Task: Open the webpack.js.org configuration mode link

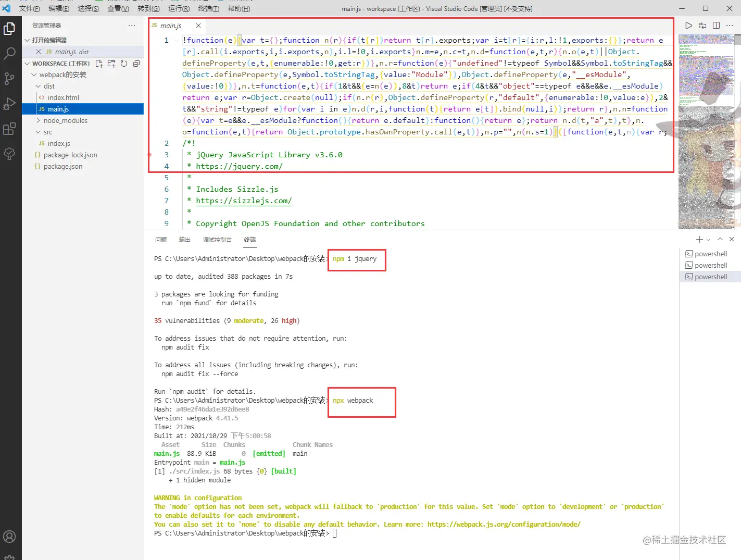Action: pyautogui.click(x=504, y=525)
